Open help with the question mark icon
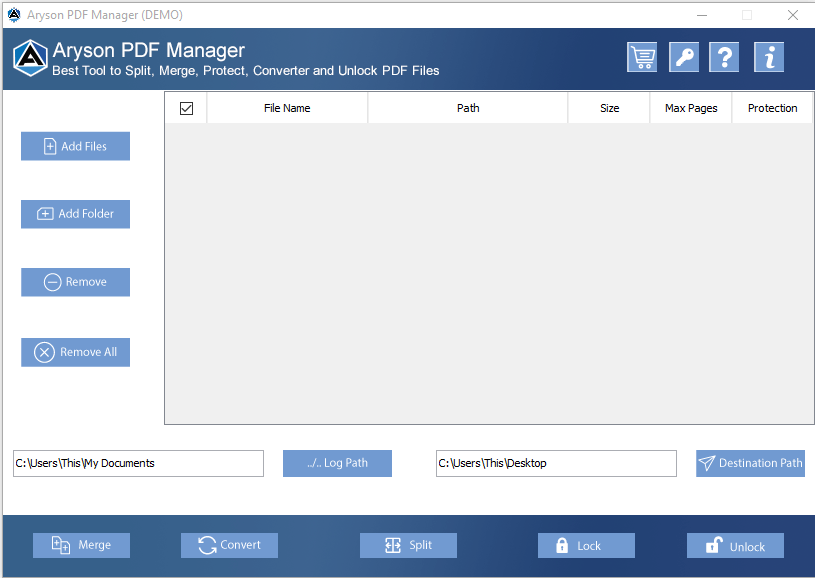 click(724, 57)
